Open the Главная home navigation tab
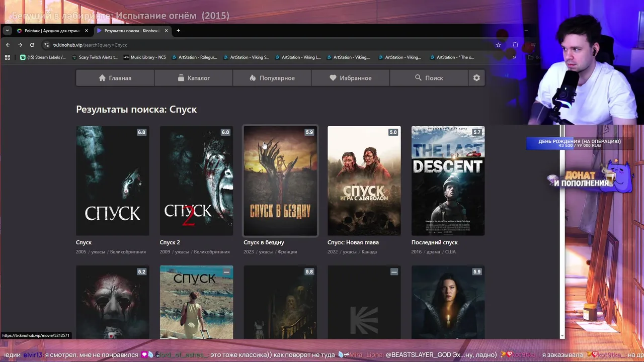Screen dimensions: 644x362 tap(115, 78)
